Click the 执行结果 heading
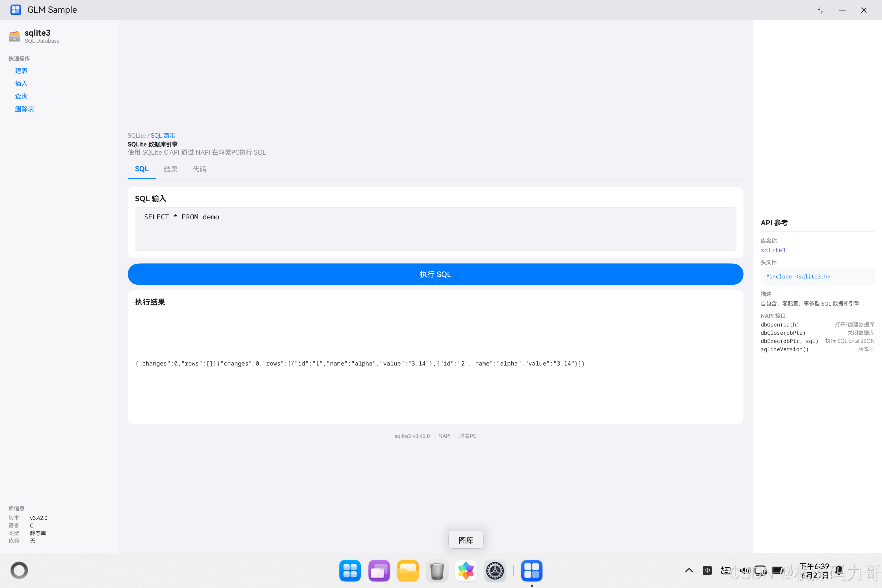 click(x=150, y=302)
